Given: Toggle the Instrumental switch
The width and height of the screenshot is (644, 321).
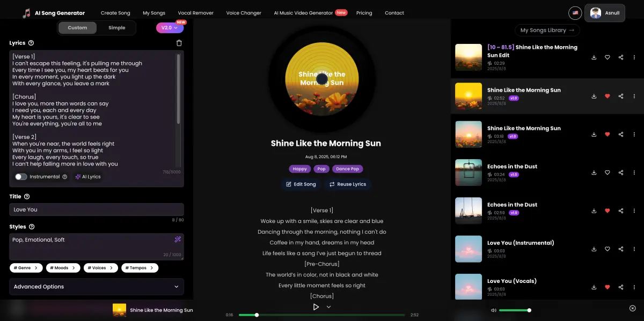Looking at the screenshot, I should point(20,176).
